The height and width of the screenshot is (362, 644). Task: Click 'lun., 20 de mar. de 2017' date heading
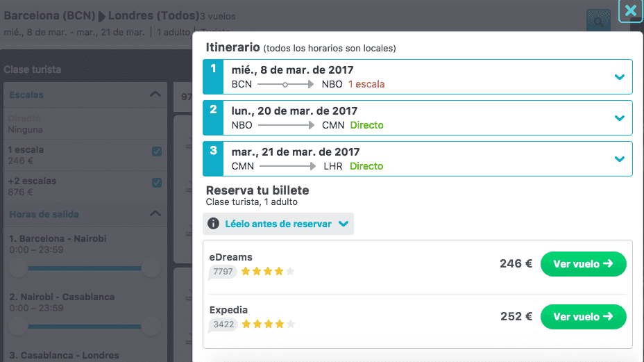294,111
